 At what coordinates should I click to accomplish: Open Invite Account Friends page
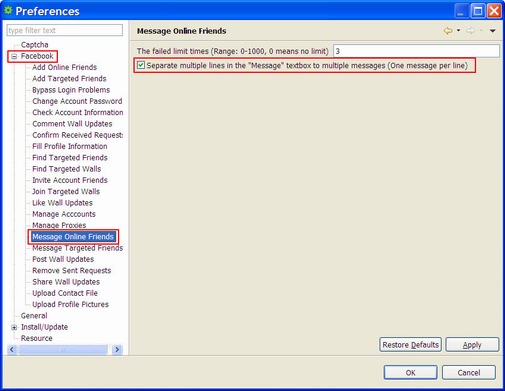pos(70,180)
